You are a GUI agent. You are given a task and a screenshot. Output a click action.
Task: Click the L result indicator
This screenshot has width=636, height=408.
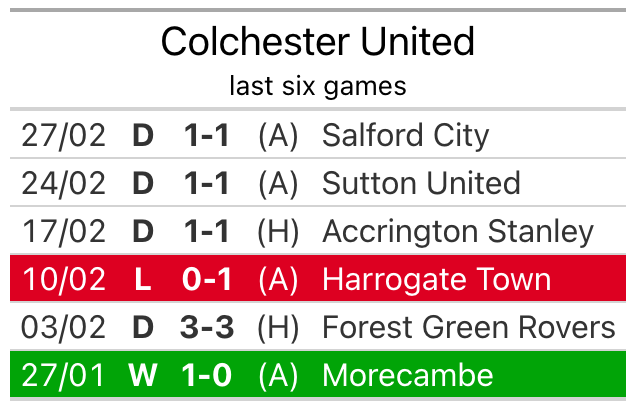[x=143, y=279]
